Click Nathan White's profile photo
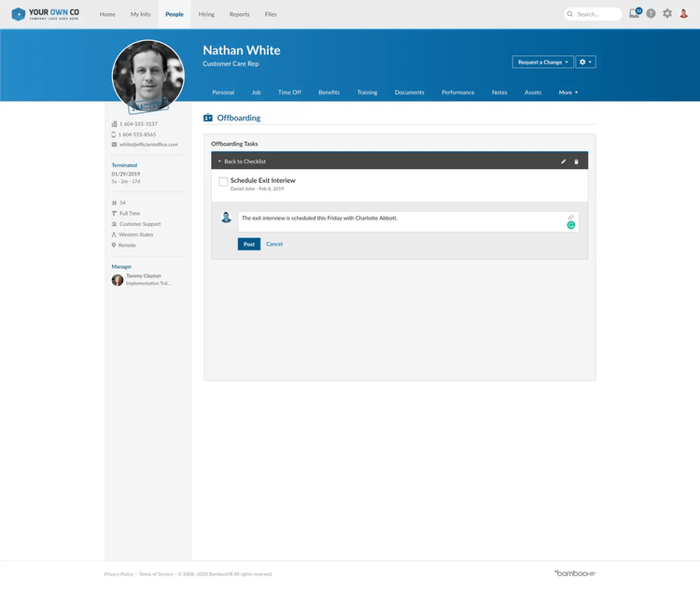Image resolution: width=700 pixels, height=592 pixels. pos(147,76)
